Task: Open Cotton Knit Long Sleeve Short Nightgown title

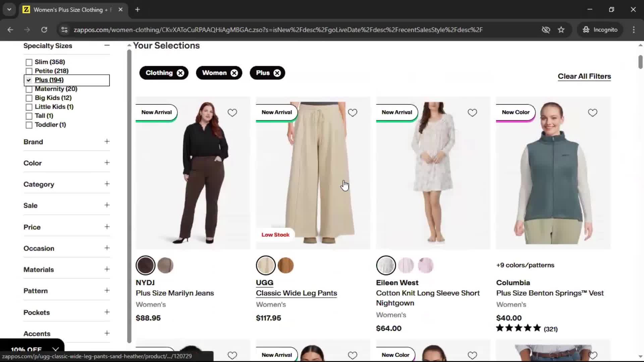Action: point(428,298)
